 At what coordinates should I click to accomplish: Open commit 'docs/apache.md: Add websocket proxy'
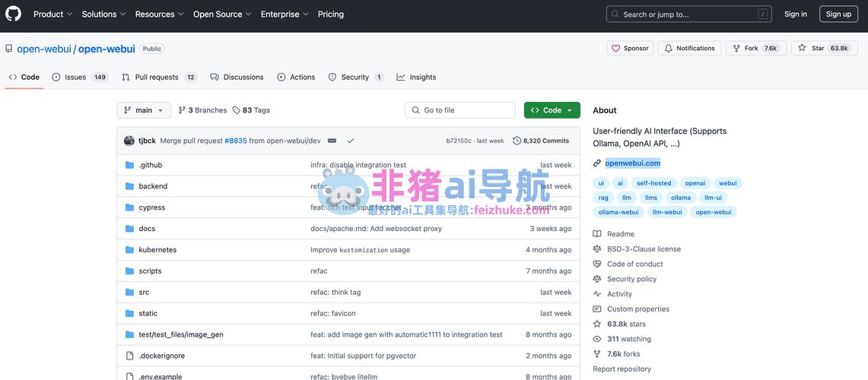coord(376,229)
